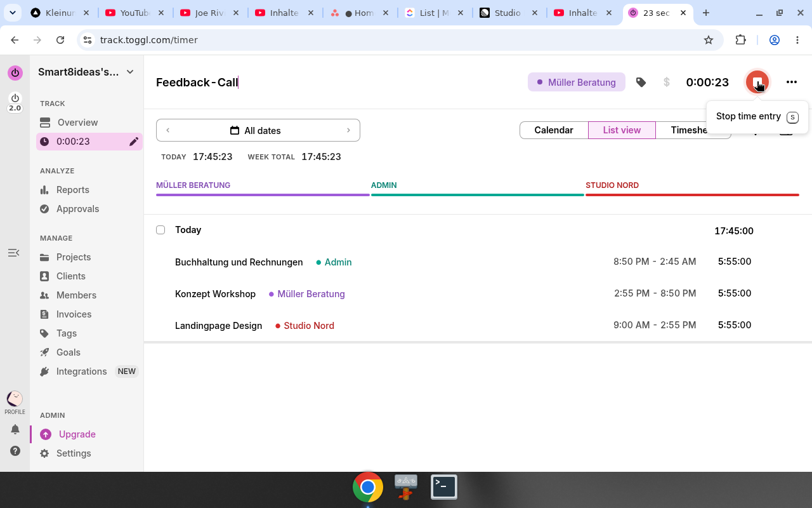812x508 pixels.
Task: Go to next date range arrow
Action: tap(348, 130)
